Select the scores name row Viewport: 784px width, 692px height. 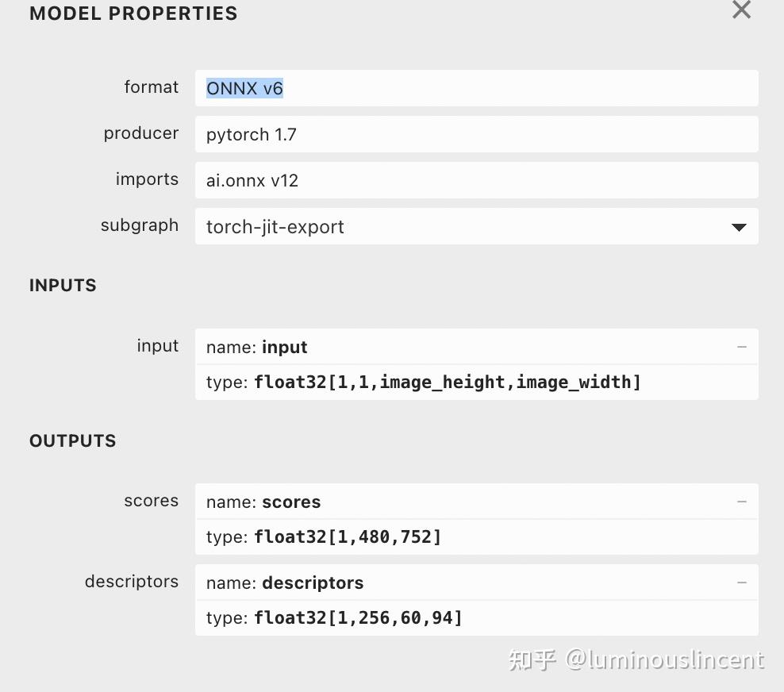(476, 502)
